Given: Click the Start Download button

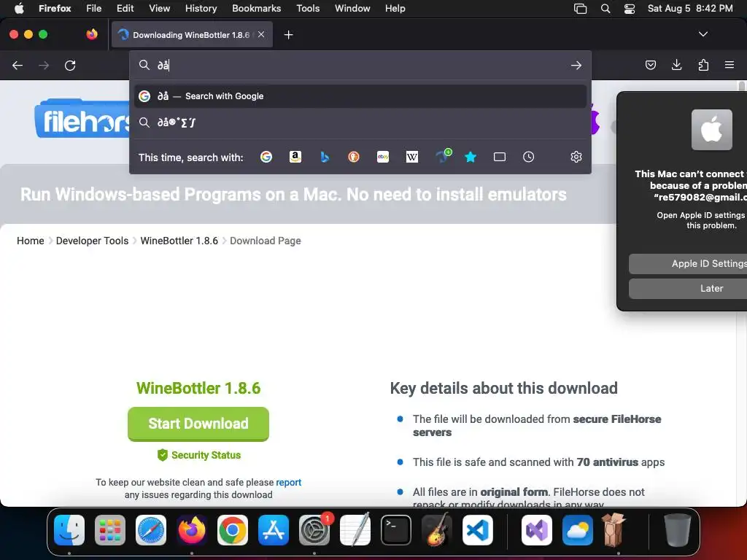Looking at the screenshot, I should click(198, 424).
